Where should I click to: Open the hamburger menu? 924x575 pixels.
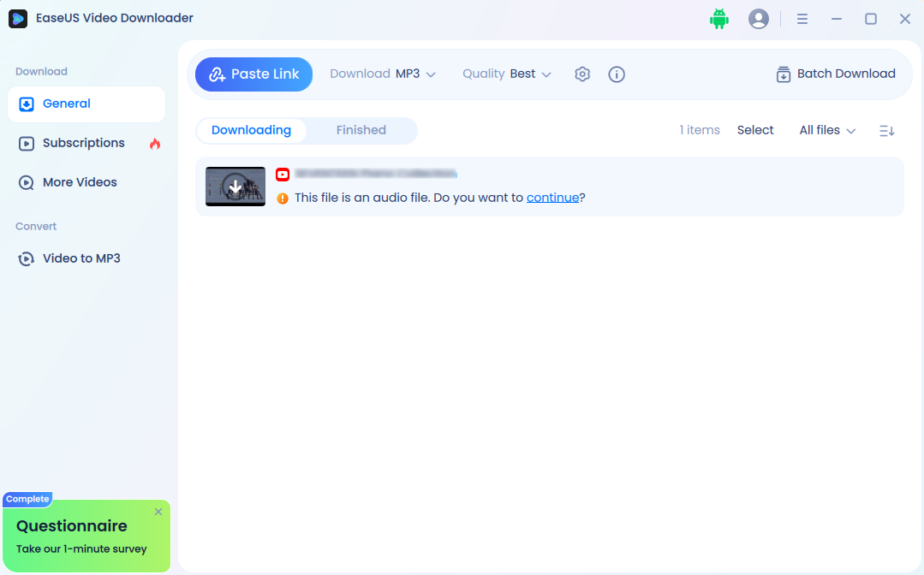tap(802, 18)
